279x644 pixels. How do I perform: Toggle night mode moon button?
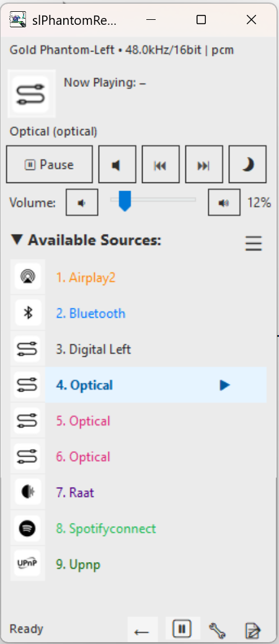click(x=247, y=164)
